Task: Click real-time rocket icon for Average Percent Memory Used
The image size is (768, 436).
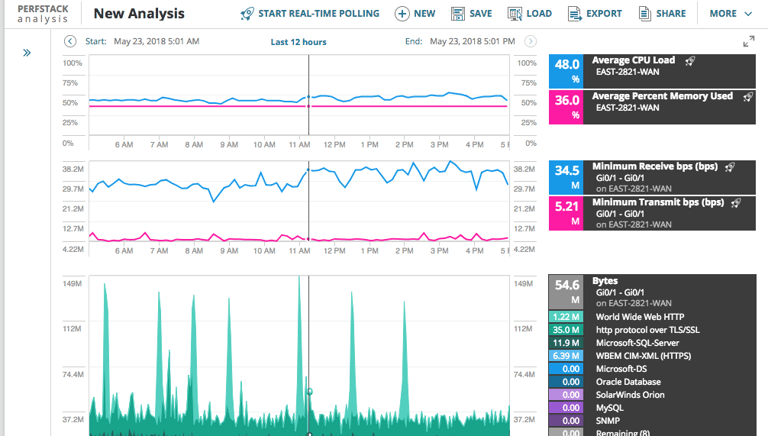Action: [x=747, y=97]
